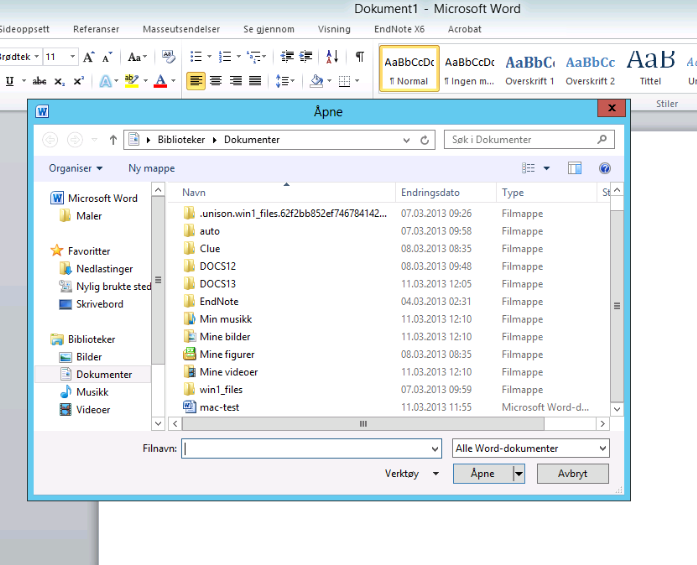Select the Overskrift 1 style

click(x=529, y=69)
